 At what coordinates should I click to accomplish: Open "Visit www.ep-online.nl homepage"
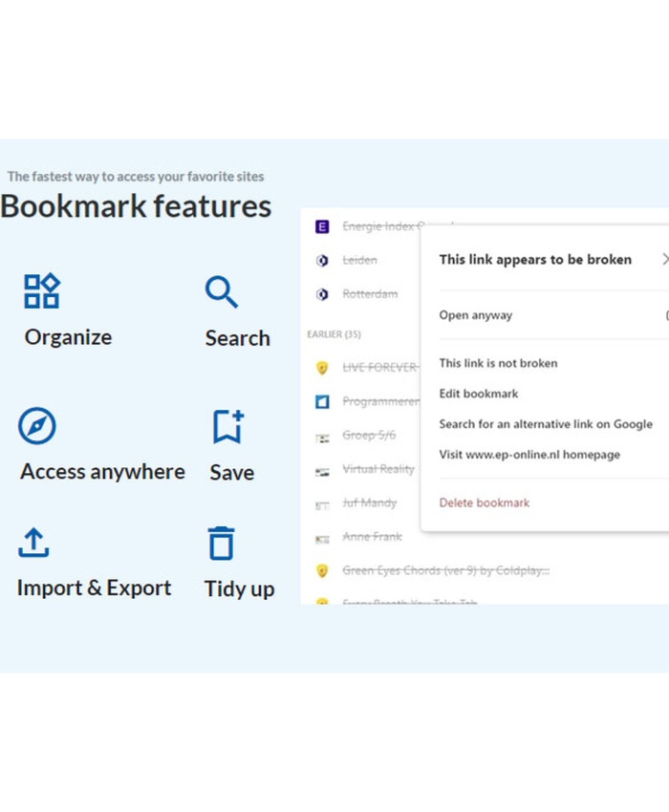pos(529,455)
